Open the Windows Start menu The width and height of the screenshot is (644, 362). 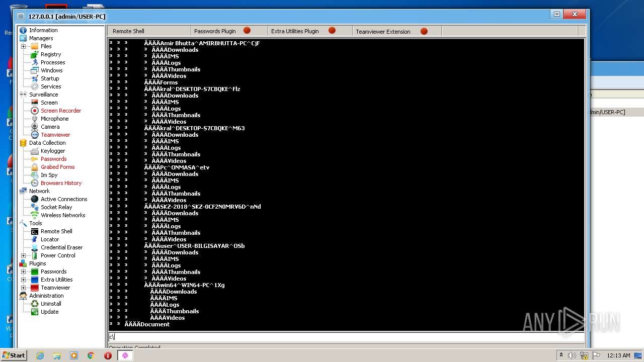pyautogui.click(x=14, y=355)
